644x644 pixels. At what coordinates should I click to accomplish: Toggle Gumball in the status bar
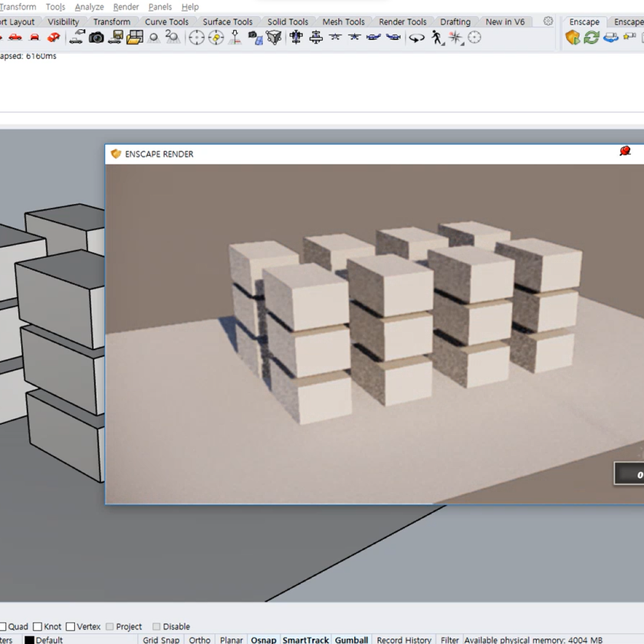click(351, 639)
